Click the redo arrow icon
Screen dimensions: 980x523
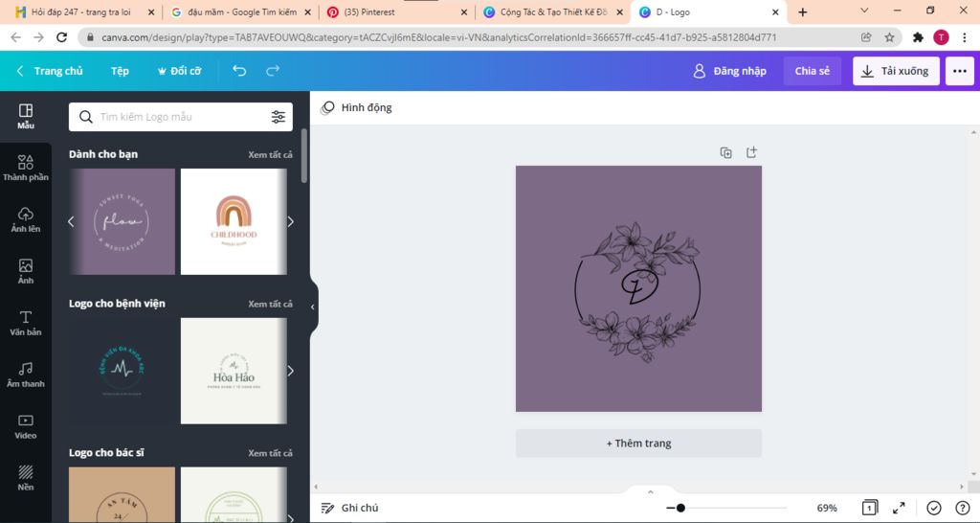coord(273,71)
